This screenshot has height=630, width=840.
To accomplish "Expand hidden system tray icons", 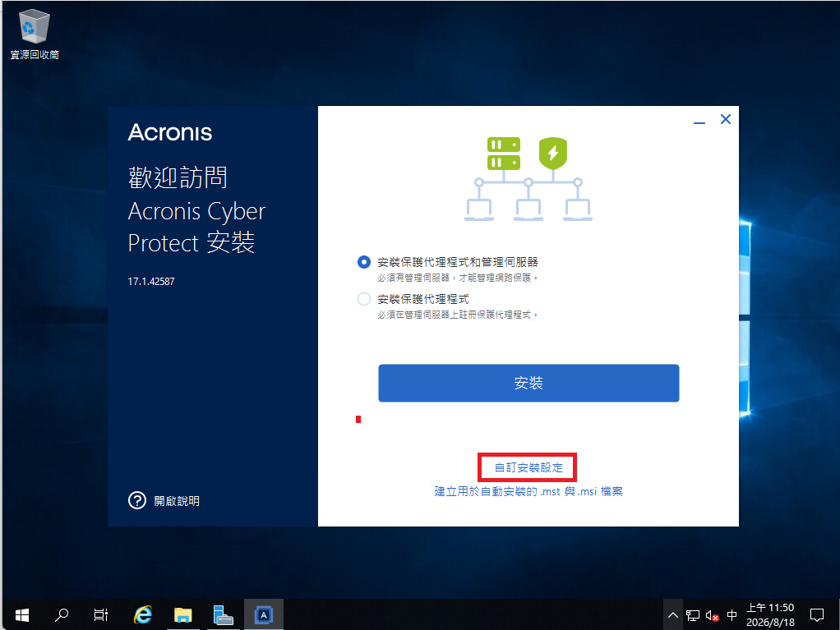I will [673, 615].
